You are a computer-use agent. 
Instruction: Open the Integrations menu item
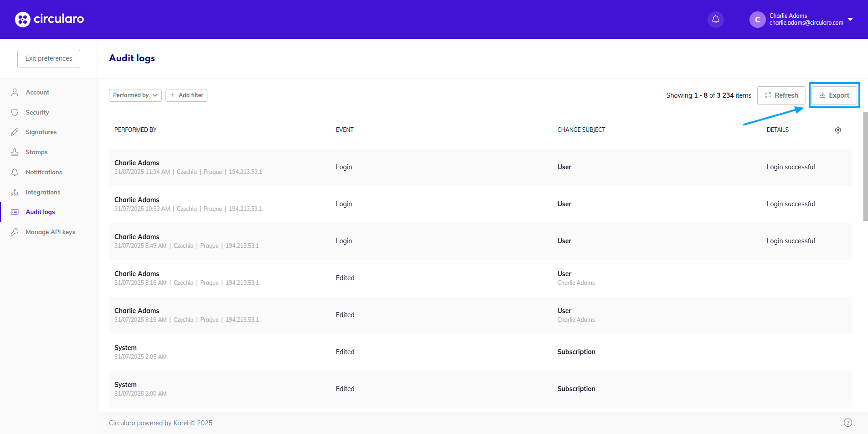tap(43, 192)
